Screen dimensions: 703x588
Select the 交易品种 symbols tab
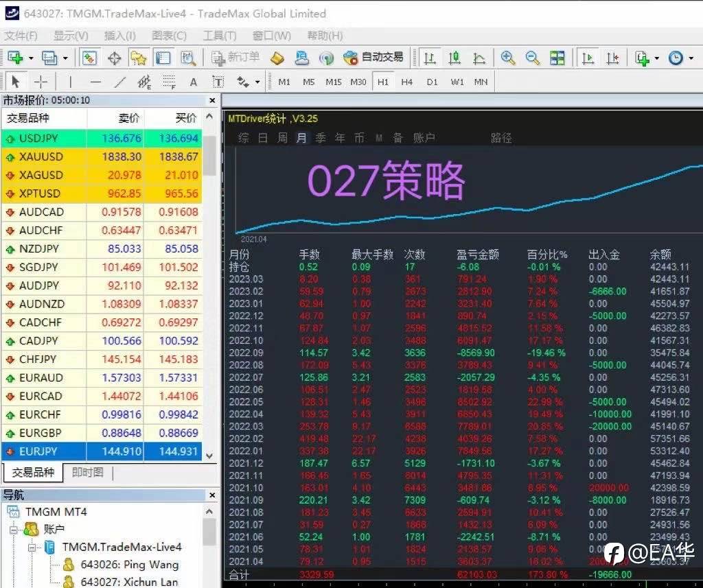[x=33, y=472]
